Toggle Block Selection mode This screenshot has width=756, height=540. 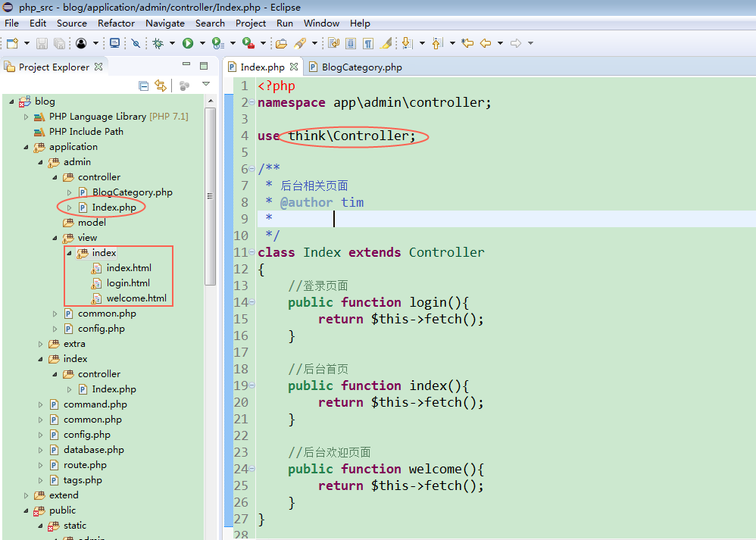(x=351, y=43)
